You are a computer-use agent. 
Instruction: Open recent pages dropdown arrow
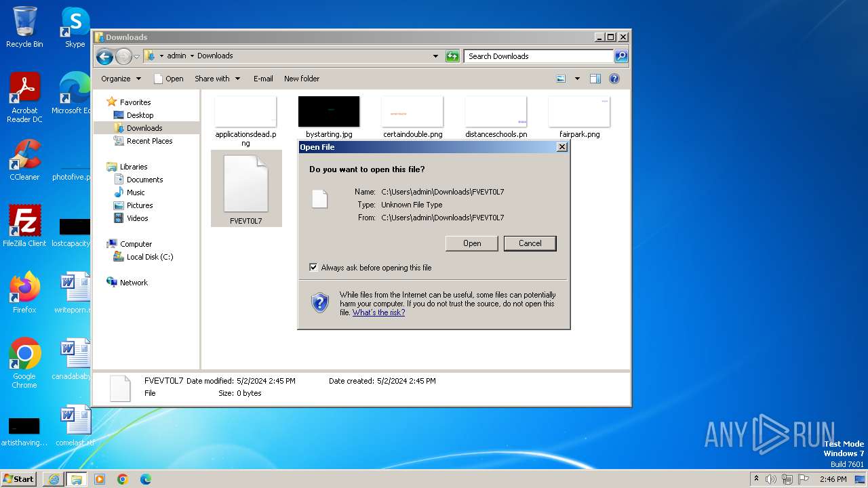tap(136, 56)
